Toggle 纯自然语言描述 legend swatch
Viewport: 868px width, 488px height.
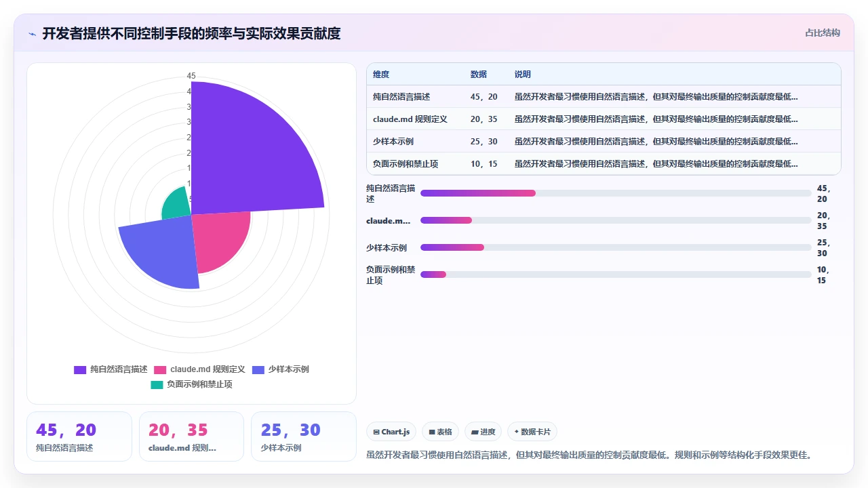pos(80,369)
